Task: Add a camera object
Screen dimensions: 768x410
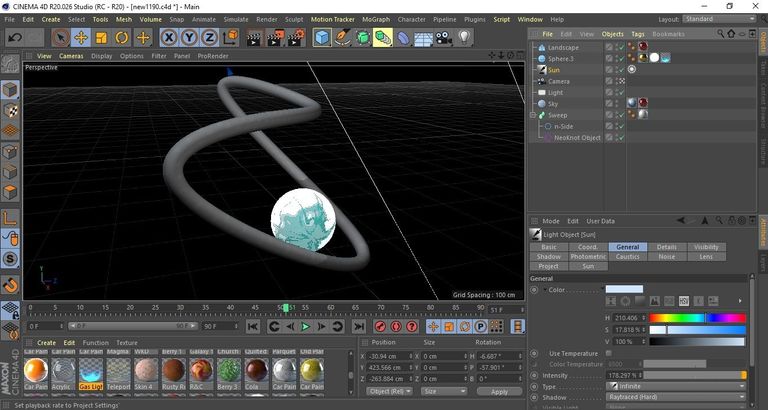Action: point(443,38)
